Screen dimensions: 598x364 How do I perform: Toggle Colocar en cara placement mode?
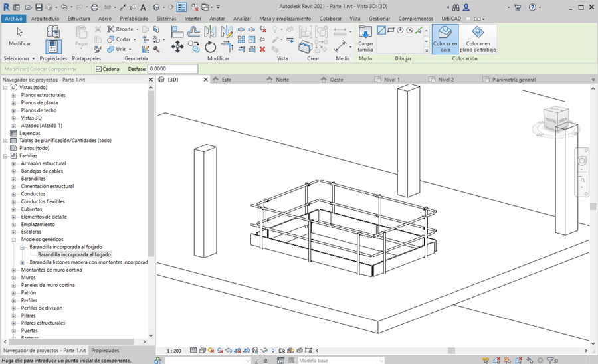tap(445, 39)
